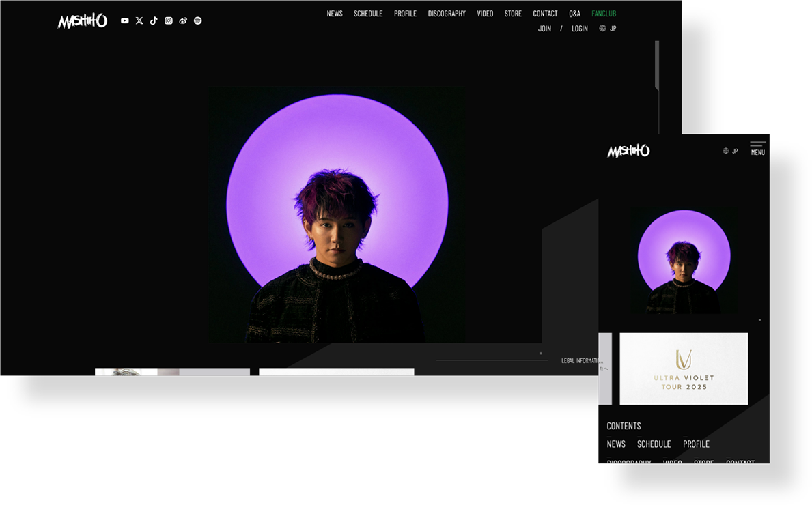Open the TikTok profile icon
This screenshot has height=505, width=812.
[x=154, y=20]
